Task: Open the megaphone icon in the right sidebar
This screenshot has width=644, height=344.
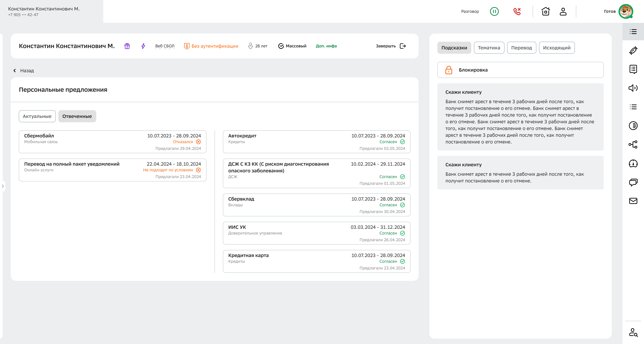Action: coord(633,88)
